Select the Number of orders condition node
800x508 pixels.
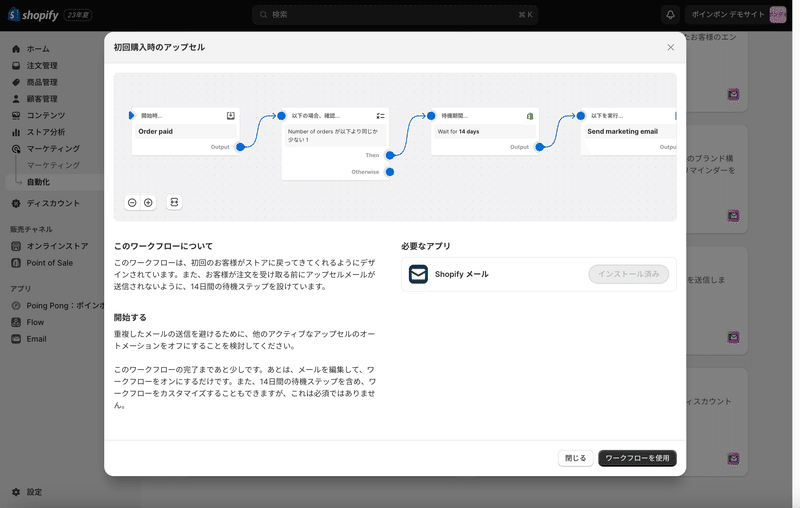[335, 143]
